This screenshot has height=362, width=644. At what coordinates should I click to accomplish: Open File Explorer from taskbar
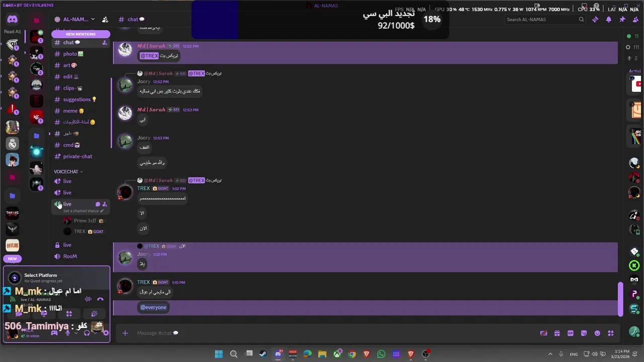pos(322,354)
